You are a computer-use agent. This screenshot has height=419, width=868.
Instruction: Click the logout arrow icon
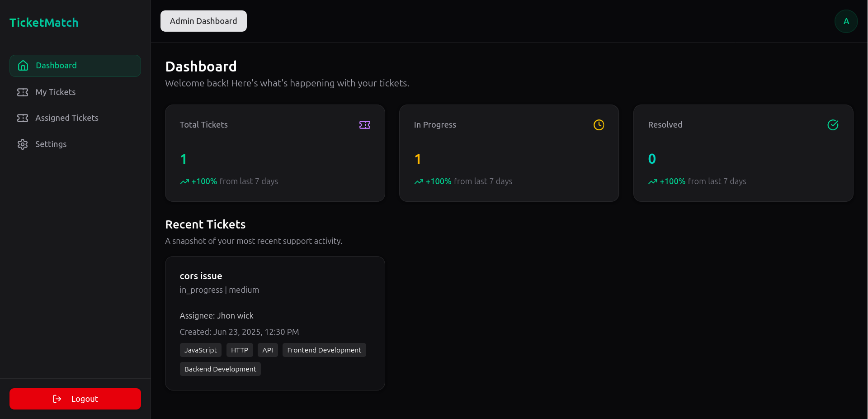click(57, 399)
